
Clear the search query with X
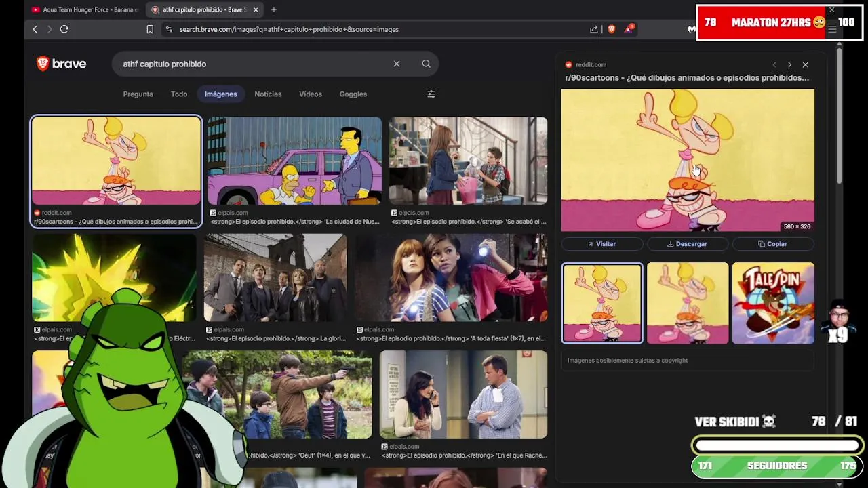tap(397, 64)
